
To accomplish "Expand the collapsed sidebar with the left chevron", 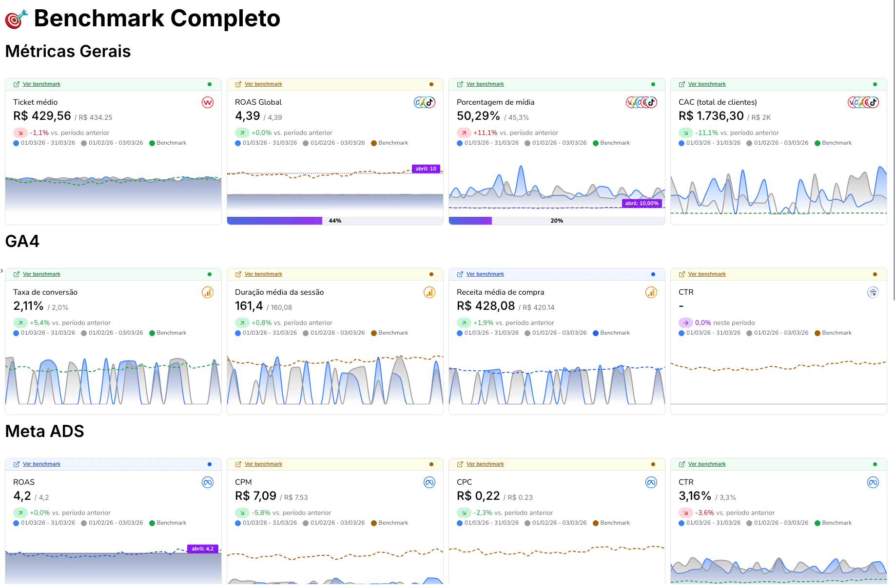I will [x=2, y=271].
